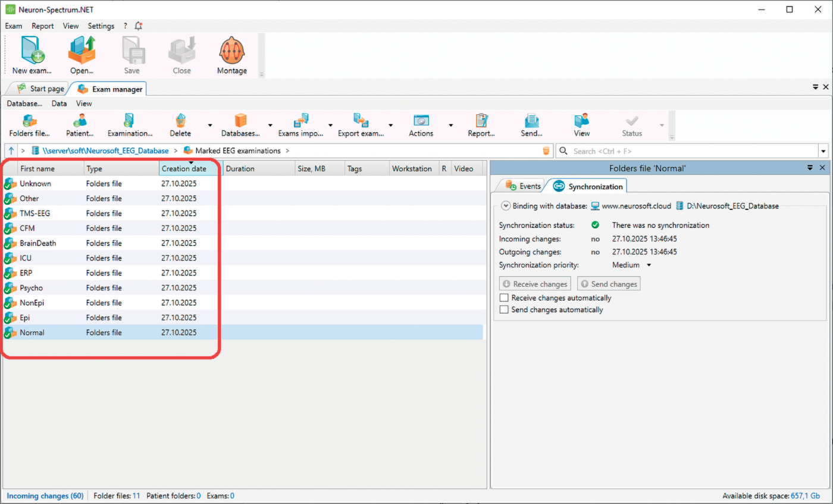
Task: Enable Receive changes automatically checkbox
Action: [504, 298]
